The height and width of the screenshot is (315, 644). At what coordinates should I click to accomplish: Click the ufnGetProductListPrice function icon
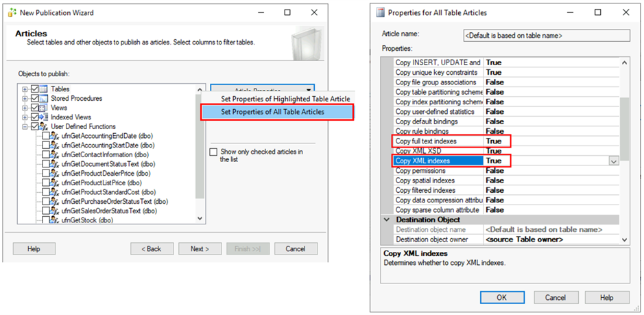click(55, 183)
